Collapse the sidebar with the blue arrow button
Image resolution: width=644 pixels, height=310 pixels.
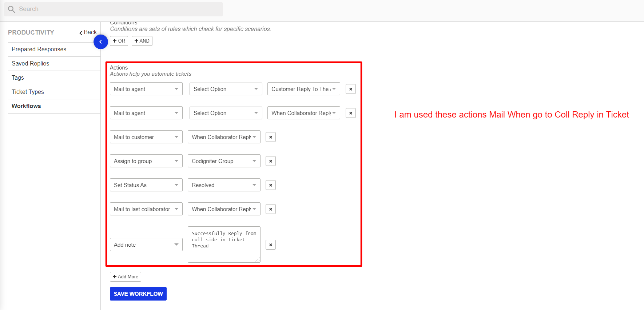tap(100, 42)
